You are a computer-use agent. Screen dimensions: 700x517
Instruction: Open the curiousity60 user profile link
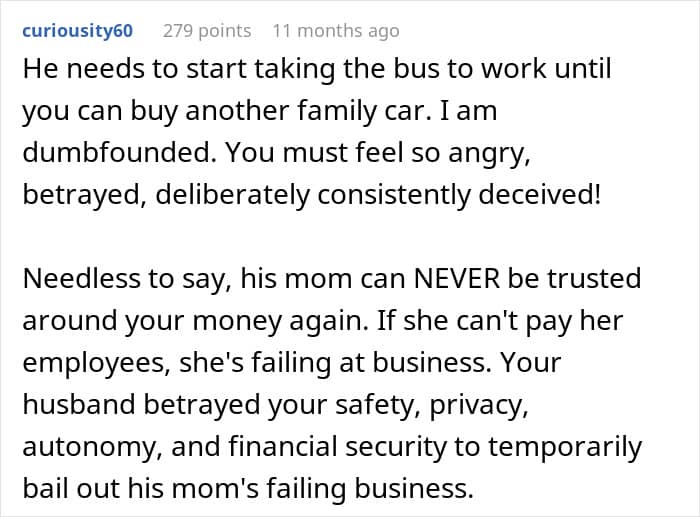[78, 31]
